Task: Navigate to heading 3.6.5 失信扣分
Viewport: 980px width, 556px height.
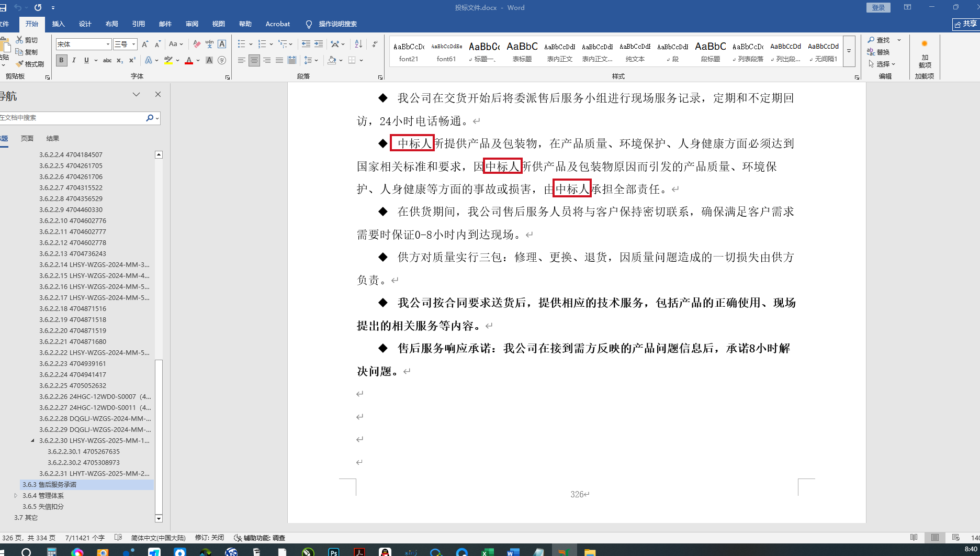Action: [43, 507]
